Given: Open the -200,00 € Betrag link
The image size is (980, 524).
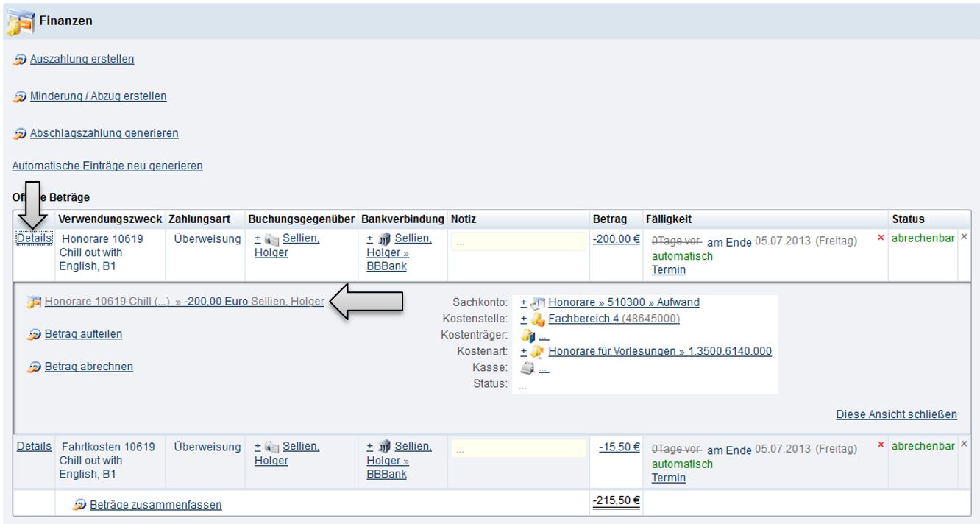Looking at the screenshot, I should click(616, 239).
